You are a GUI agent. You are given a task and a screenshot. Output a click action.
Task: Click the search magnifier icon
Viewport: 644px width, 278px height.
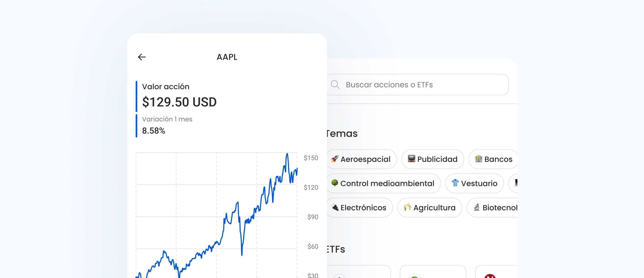336,85
